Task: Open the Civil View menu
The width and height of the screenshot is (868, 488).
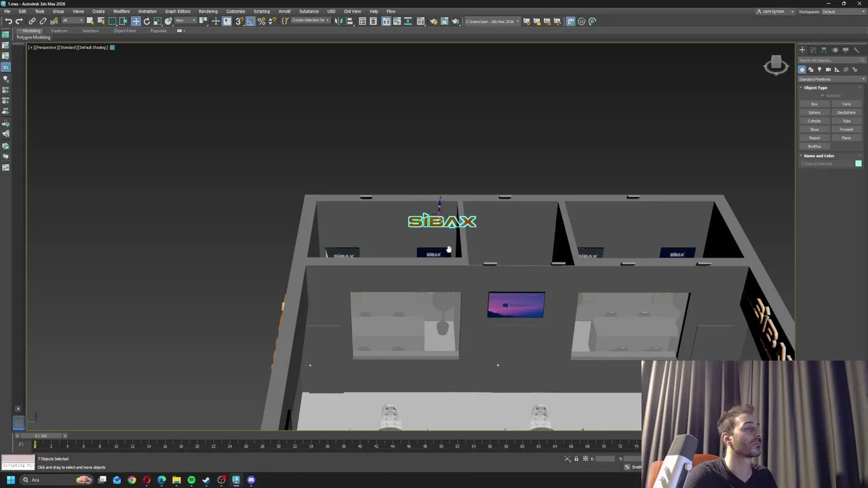Action: (x=352, y=12)
